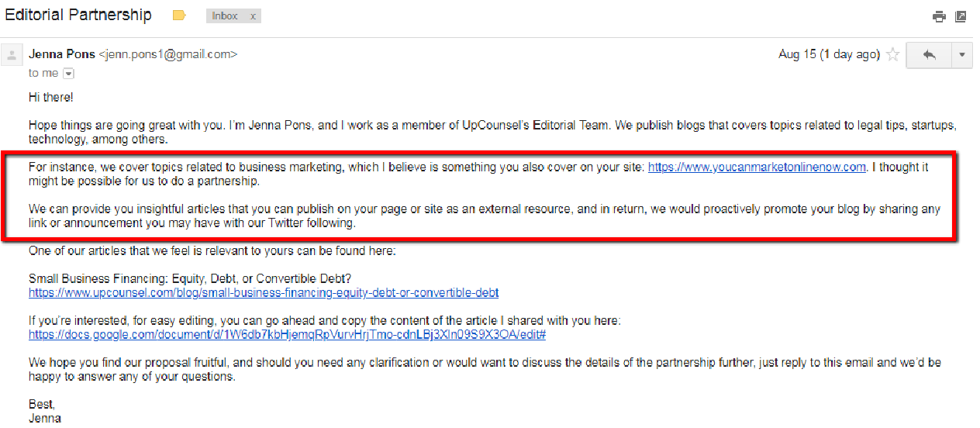Expand the details arrow next to "to me"

pos(68,74)
